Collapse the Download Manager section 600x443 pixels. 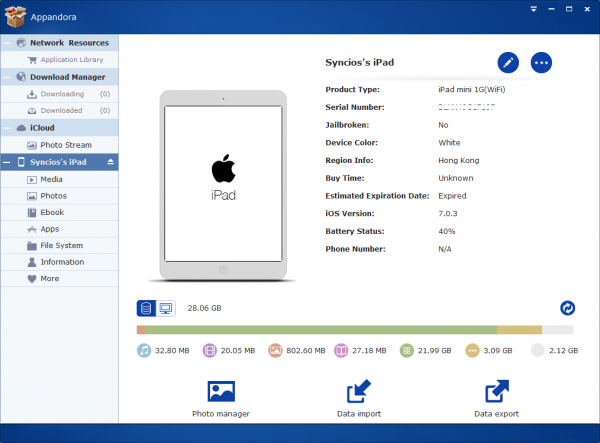pos(7,77)
